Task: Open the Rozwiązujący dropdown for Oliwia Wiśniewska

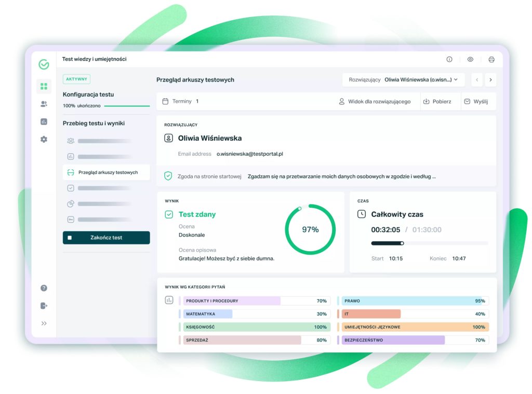Action: (403, 79)
